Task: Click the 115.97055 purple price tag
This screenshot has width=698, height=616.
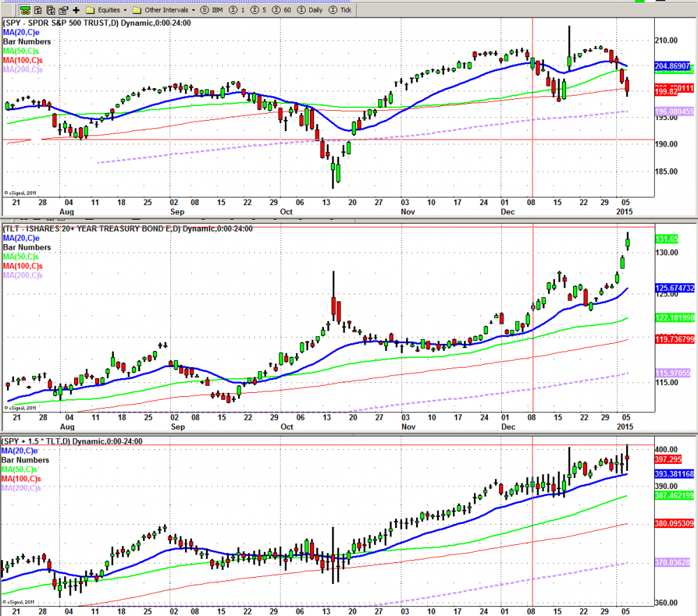Action: click(673, 373)
